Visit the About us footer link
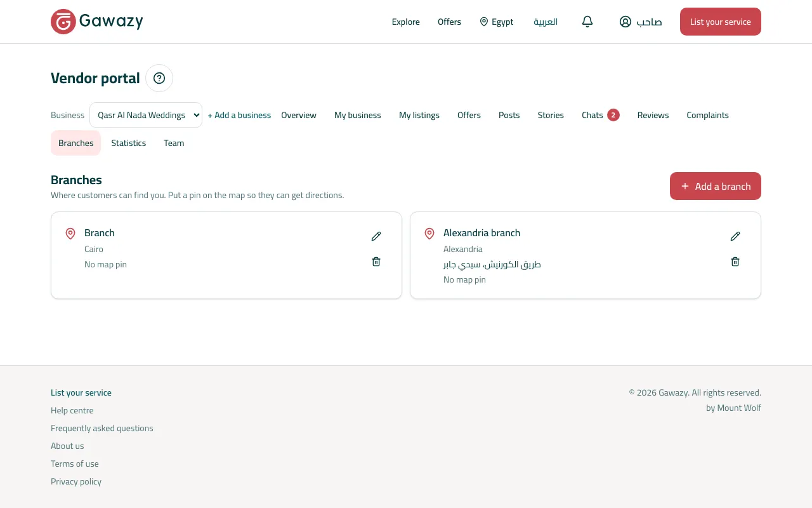Viewport: 812px width, 508px height. (67, 446)
